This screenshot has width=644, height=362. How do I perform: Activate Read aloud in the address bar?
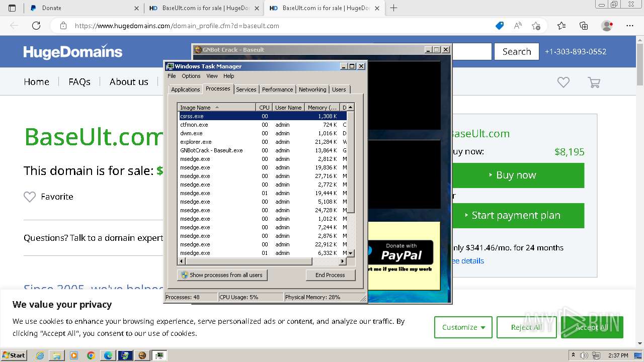[518, 26]
